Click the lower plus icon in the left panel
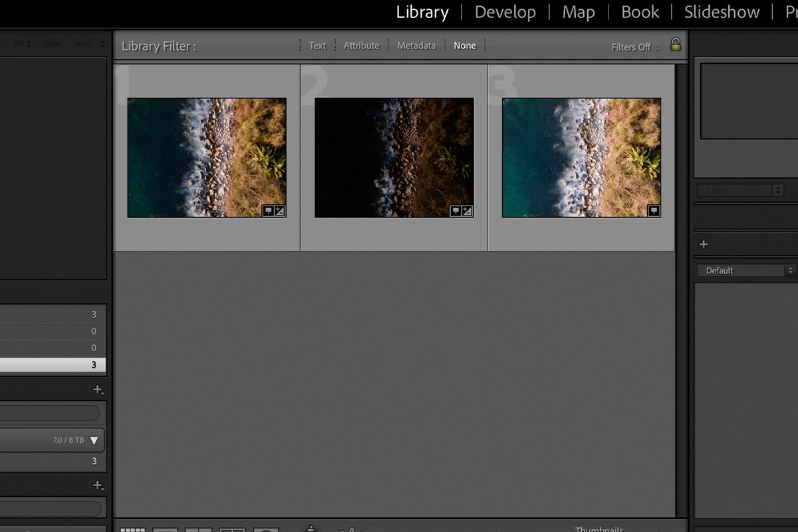Image resolution: width=798 pixels, height=532 pixels. click(98, 485)
